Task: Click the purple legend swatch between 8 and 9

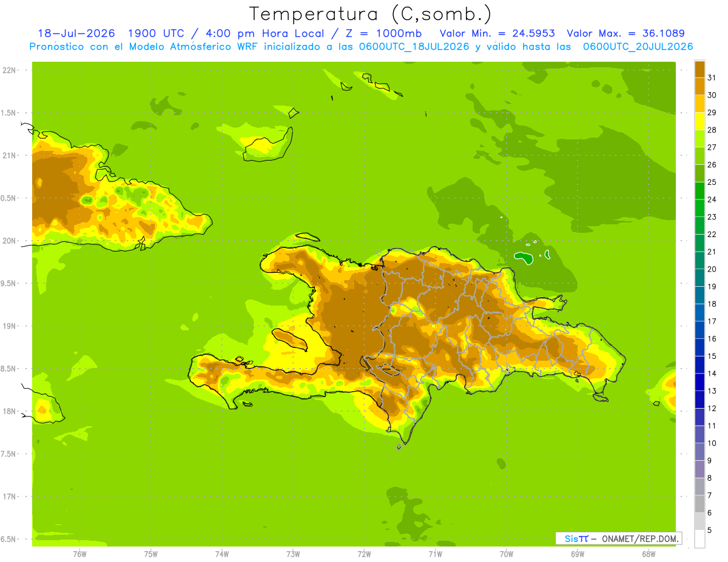Action: tap(700, 469)
